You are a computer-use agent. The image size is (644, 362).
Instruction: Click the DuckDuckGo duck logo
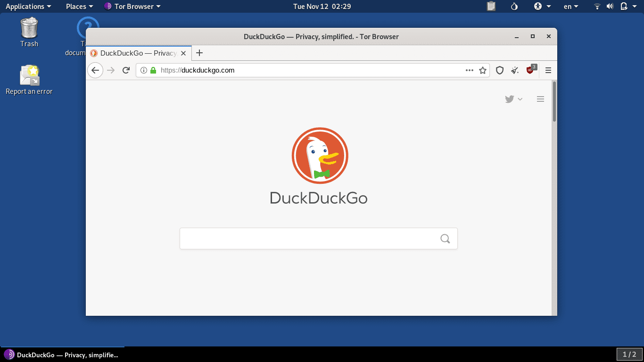(320, 156)
